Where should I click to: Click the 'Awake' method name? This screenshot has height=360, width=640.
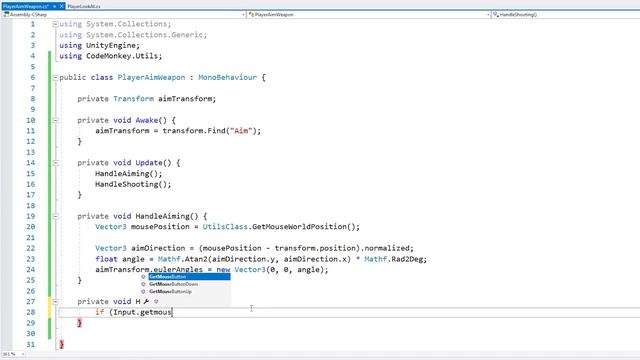(x=147, y=120)
